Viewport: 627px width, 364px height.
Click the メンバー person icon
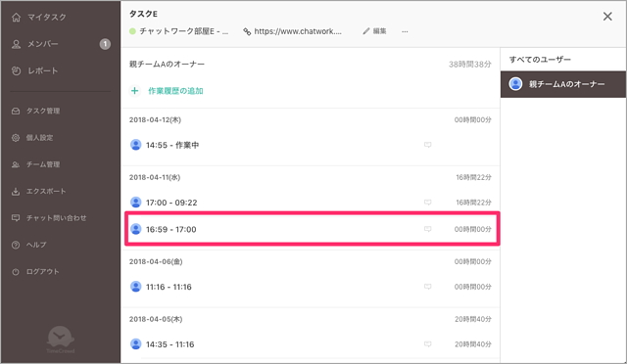click(16, 44)
